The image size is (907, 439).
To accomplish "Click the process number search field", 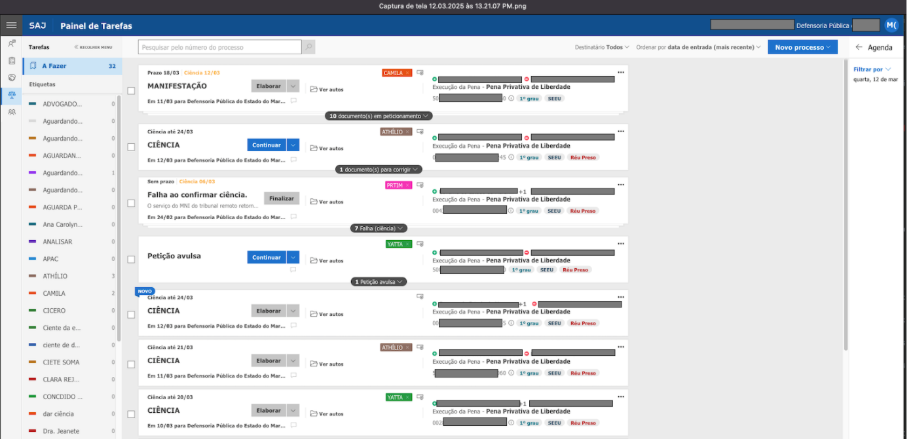I will click(x=219, y=46).
